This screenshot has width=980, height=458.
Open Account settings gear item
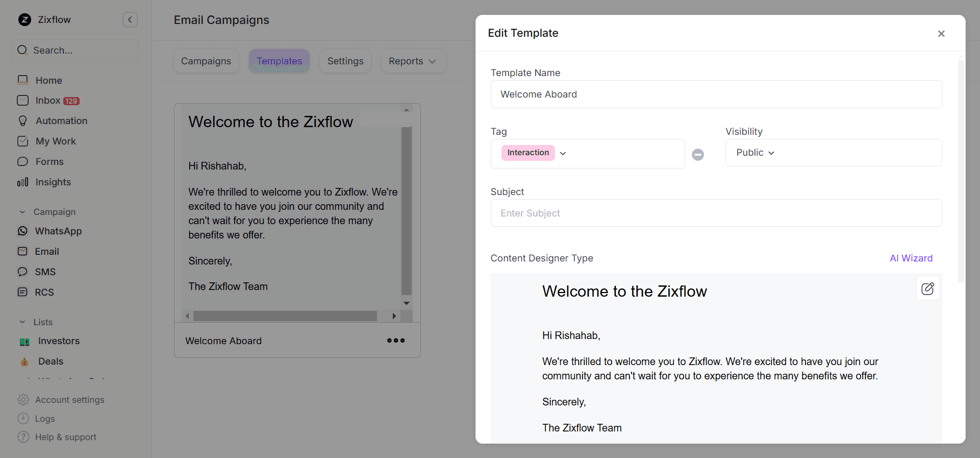[69, 400]
